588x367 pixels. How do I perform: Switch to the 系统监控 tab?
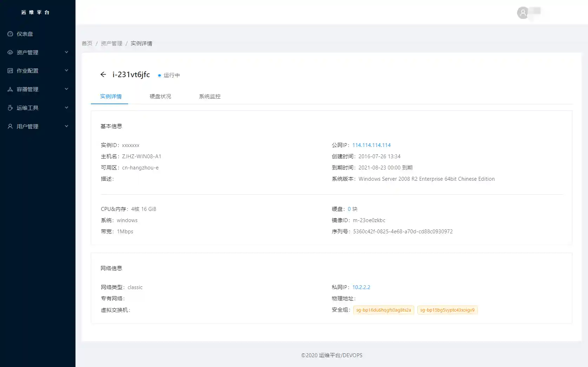(210, 96)
